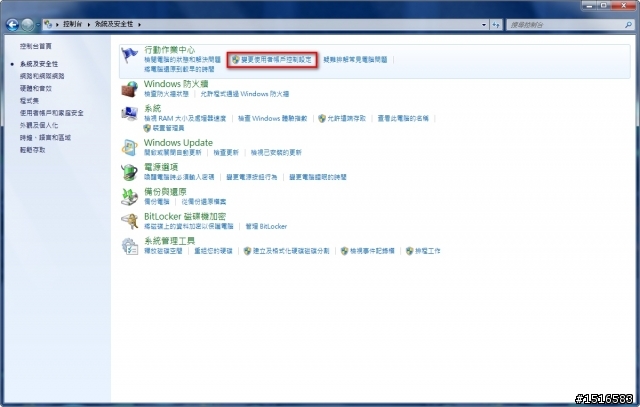Open the 備份與還原 backup icon
This screenshot has width=640, height=407.
click(x=129, y=196)
